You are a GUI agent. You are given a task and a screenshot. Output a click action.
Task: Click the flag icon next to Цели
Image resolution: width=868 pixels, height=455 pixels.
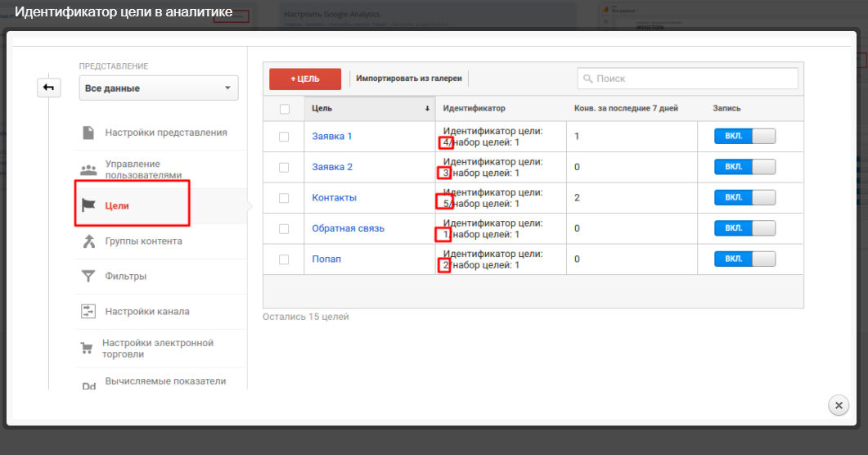pos(88,205)
